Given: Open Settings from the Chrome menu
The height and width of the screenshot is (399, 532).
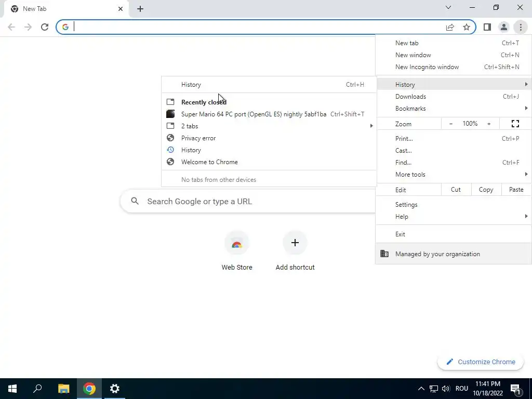Looking at the screenshot, I should (454, 205).
